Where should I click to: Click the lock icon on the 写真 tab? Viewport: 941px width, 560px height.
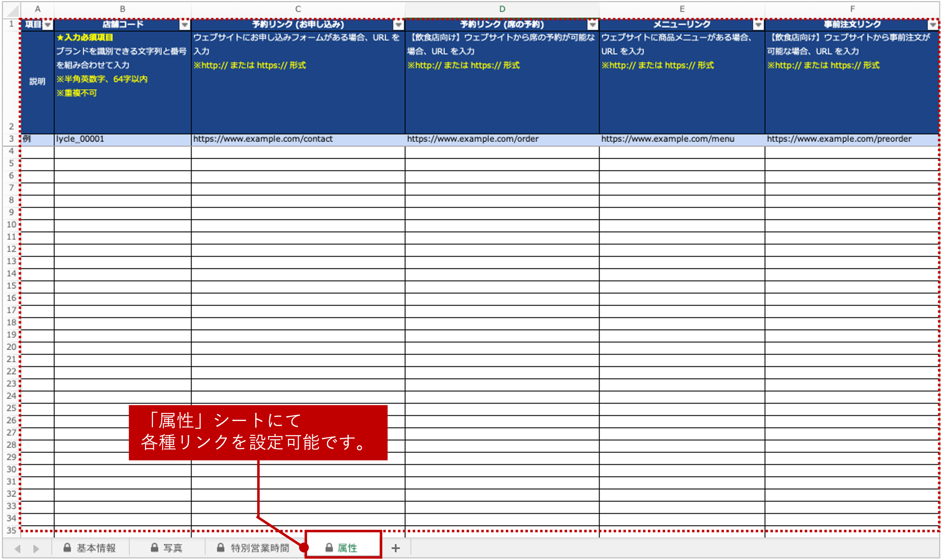coord(154,548)
